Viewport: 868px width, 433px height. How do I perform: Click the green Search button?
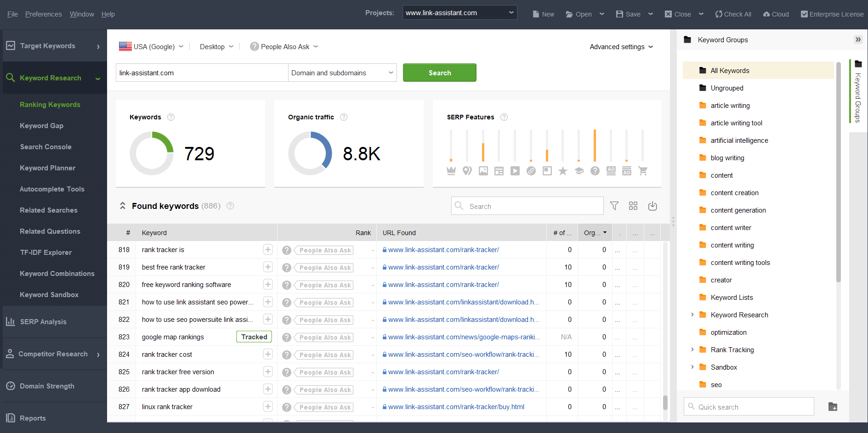tap(439, 73)
